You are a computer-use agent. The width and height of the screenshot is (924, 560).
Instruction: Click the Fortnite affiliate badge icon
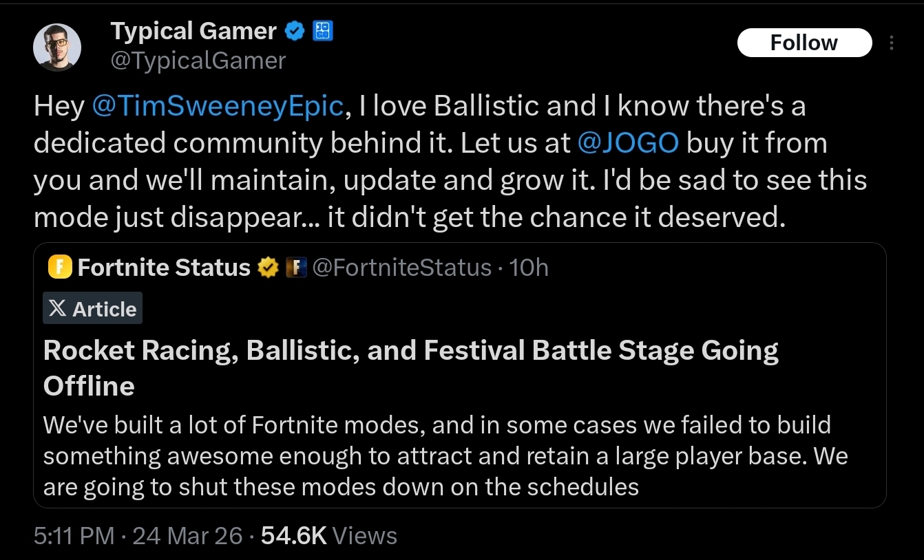point(295,267)
